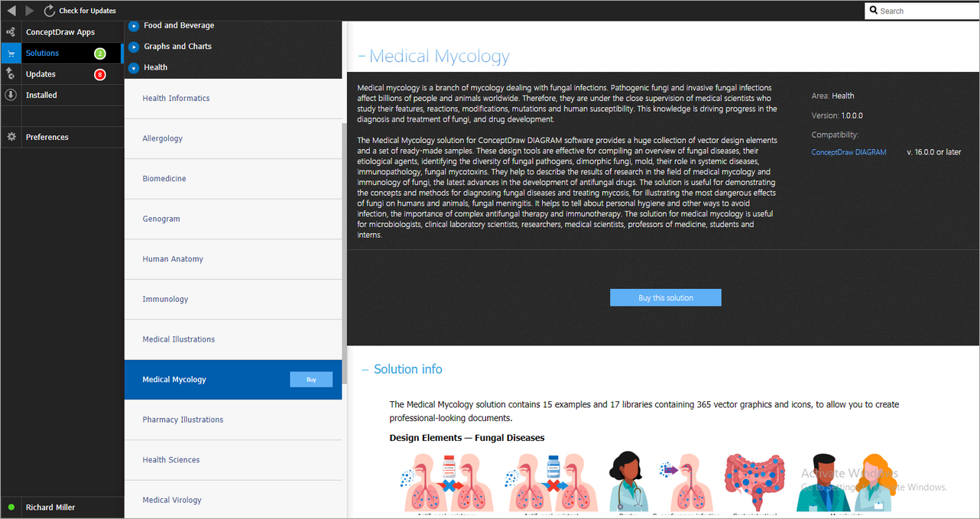Open the Installed section
The width and height of the screenshot is (980, 519).
pos(41,95)
